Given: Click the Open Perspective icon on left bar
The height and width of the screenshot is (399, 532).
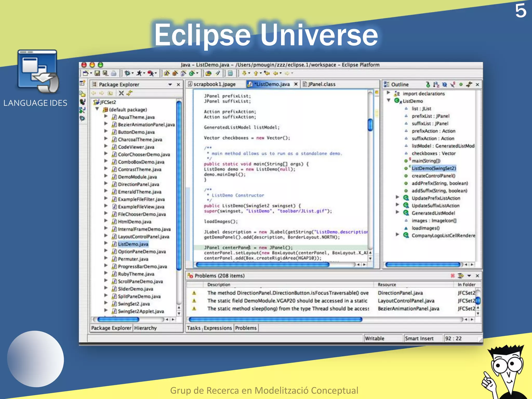Looking at the screenshot, I should point(82,83).
